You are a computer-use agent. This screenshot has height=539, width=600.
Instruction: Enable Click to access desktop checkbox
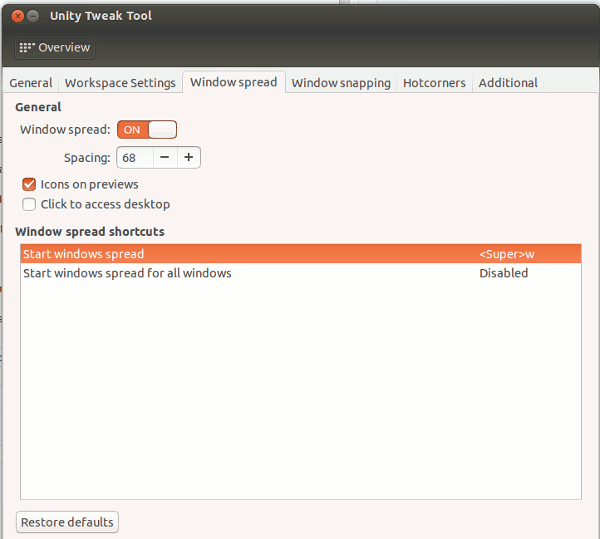29,204
